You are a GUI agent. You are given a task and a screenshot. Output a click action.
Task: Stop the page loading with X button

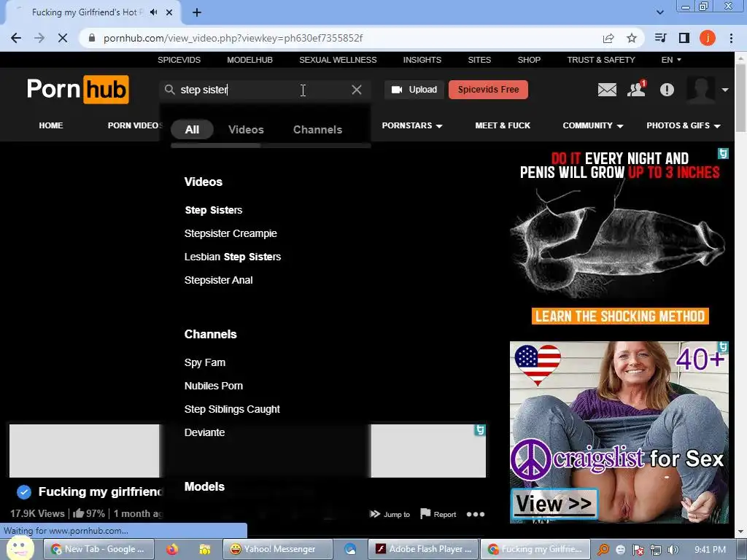click(x=63, y=38)
